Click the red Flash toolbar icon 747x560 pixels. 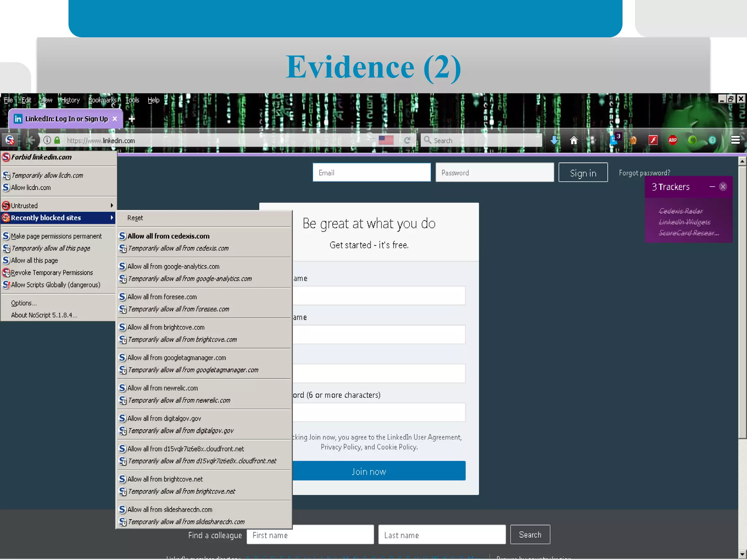653,140
